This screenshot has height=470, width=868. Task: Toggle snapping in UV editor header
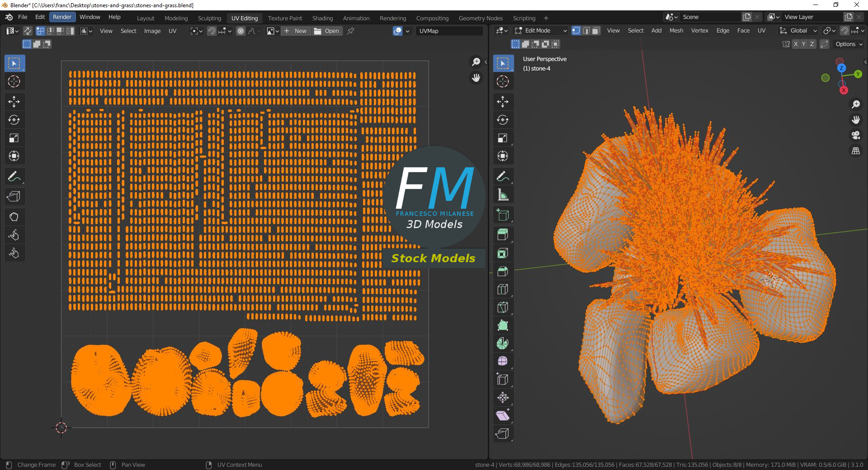[212, 31]
